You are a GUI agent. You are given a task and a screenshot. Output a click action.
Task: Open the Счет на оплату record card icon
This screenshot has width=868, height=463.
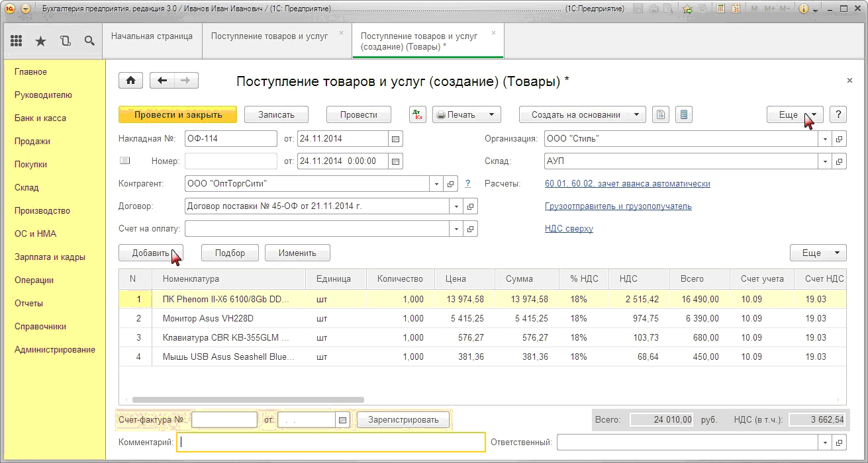point(471,229)
